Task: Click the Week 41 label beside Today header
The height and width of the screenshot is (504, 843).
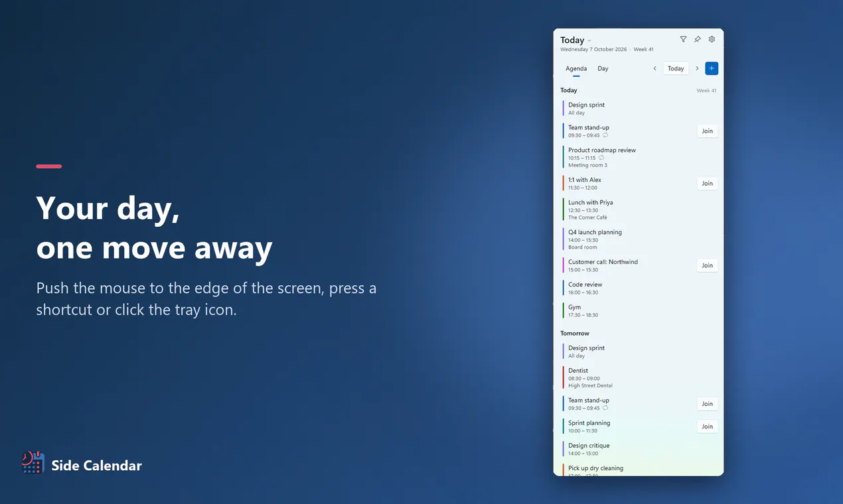Action: 706,91
